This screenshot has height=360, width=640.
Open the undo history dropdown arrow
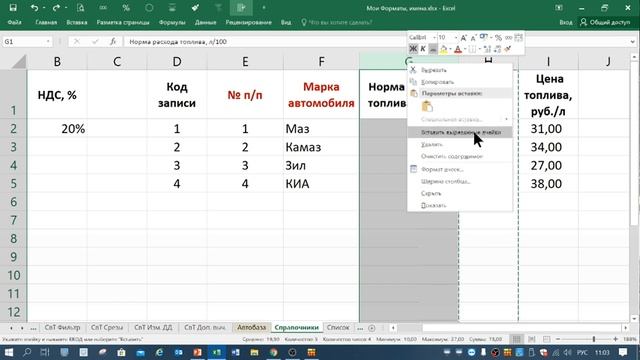click(44, 8)
